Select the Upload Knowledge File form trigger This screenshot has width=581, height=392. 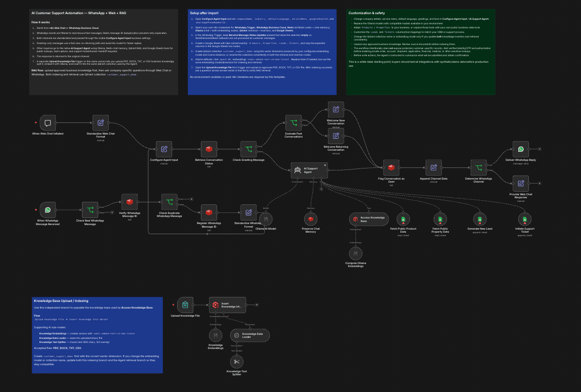coord(185,305)
